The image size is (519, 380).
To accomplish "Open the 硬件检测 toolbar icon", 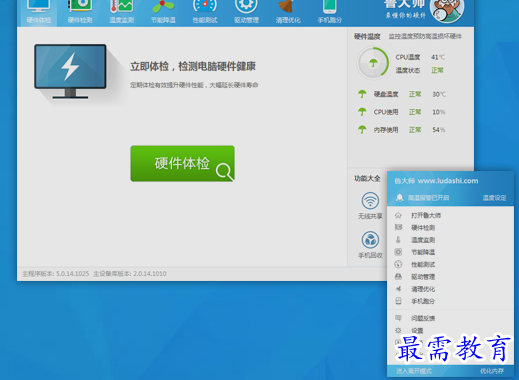I will point(80,13).
